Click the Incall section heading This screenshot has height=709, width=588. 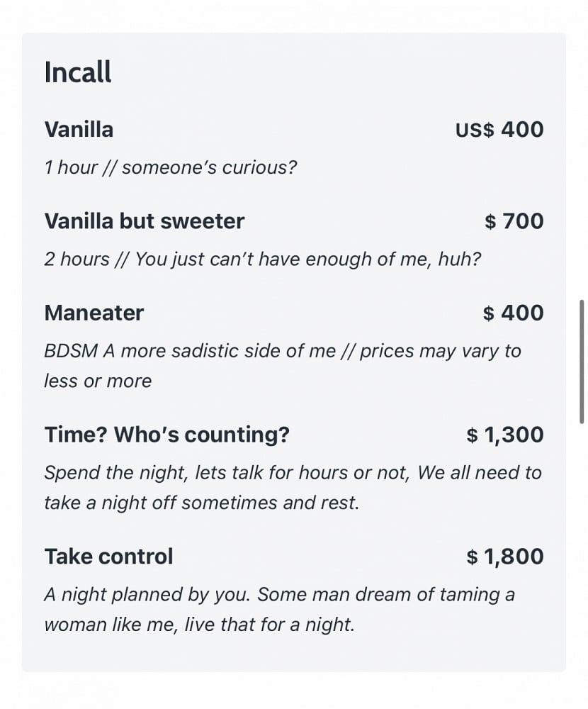click(78, 72)
